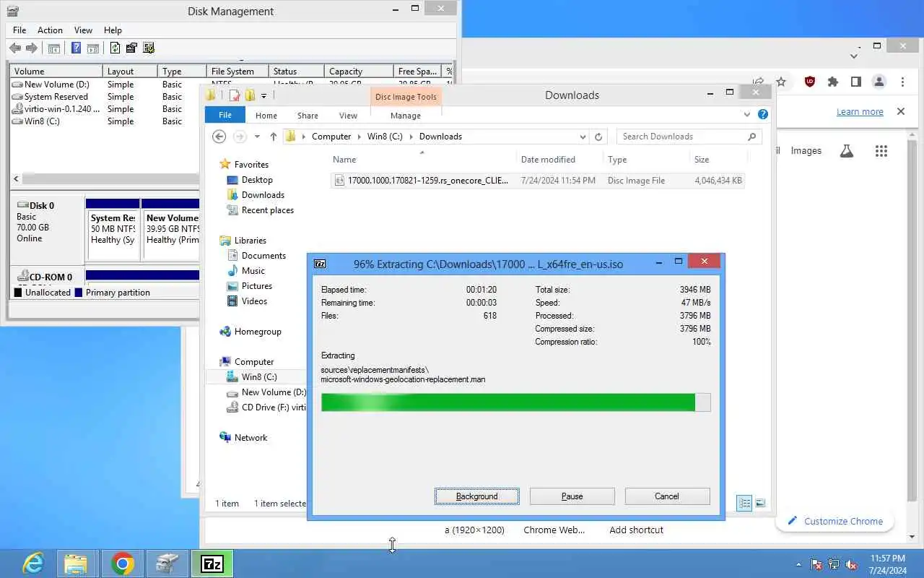Expand the Explorer ribbon chevron

click(747, 114)
